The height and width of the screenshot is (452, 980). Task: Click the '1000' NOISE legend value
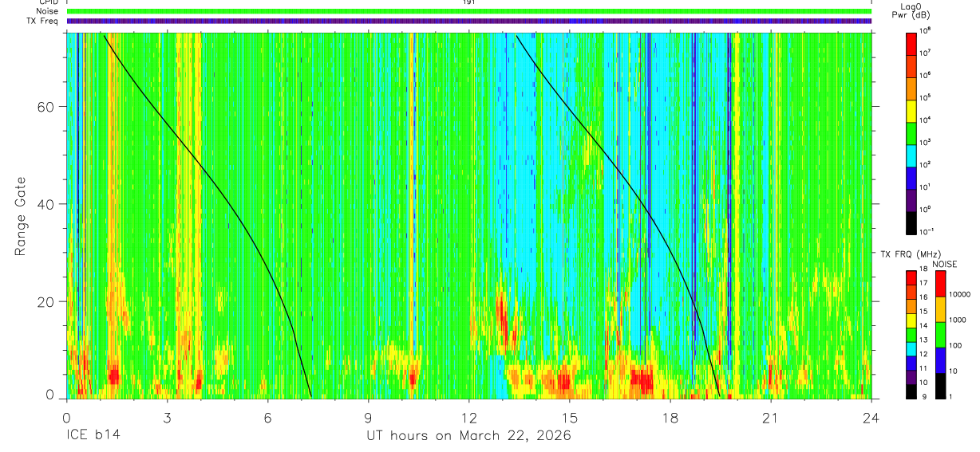pos(958,320)
